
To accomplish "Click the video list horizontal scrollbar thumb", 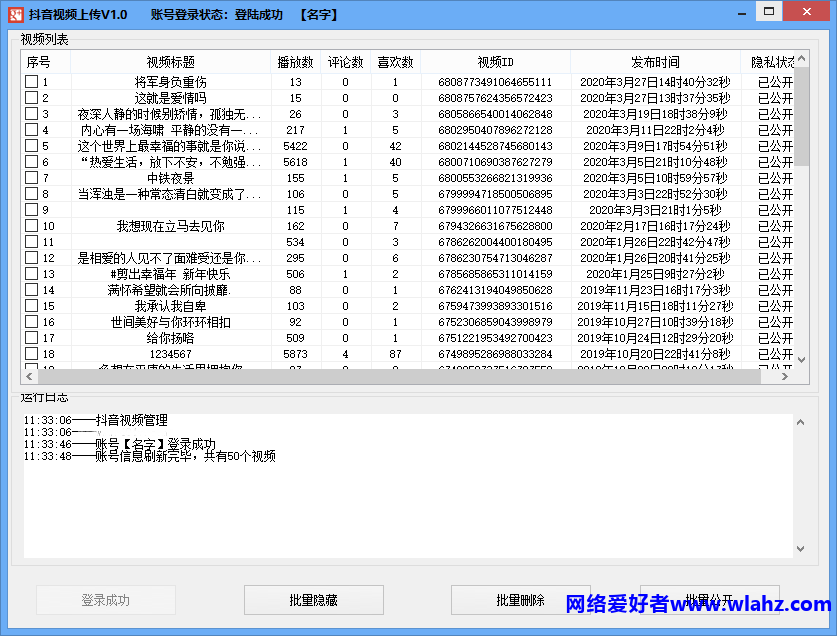I will (398, 376).
